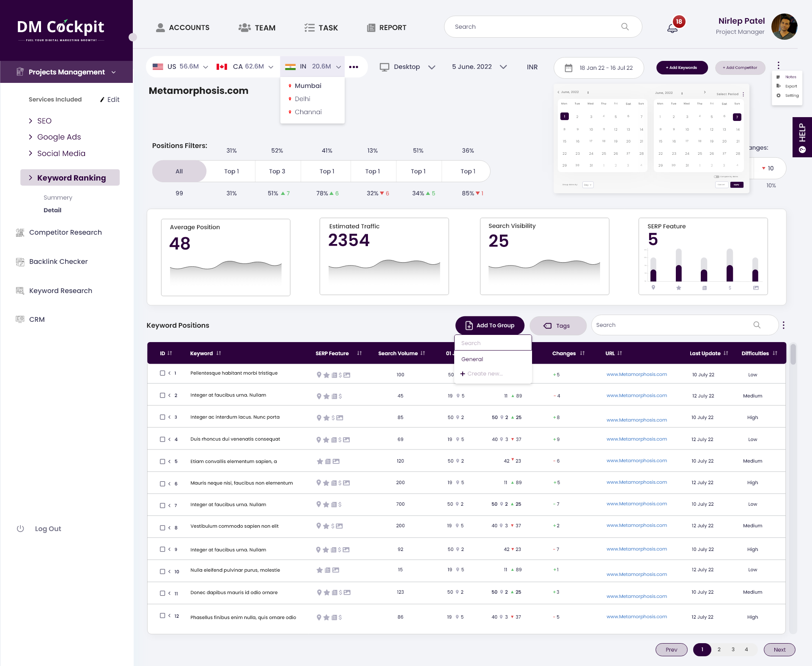812x666 pixels.
Task: Click the pencil Edit services icon
Action: [x=102, y=100]
